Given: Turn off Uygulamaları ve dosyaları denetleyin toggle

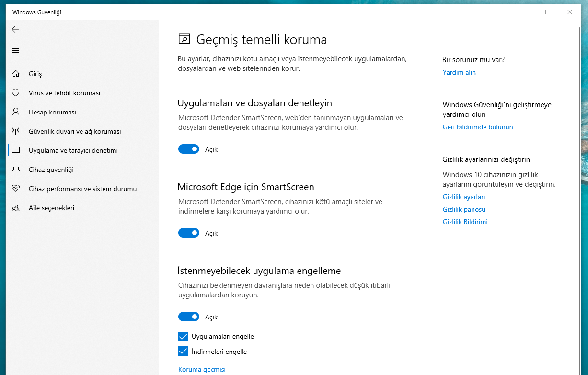Looking at the screenshot, I should pos(189,149).
